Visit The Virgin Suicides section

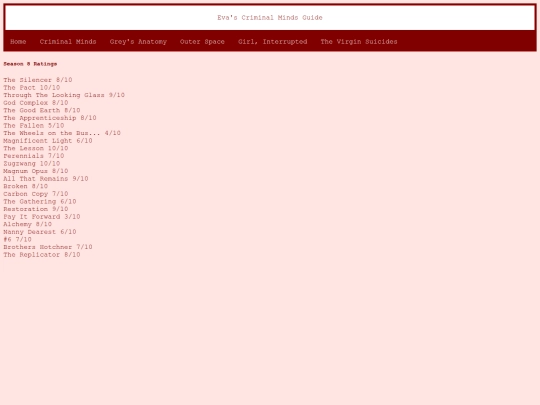(359, 42)
